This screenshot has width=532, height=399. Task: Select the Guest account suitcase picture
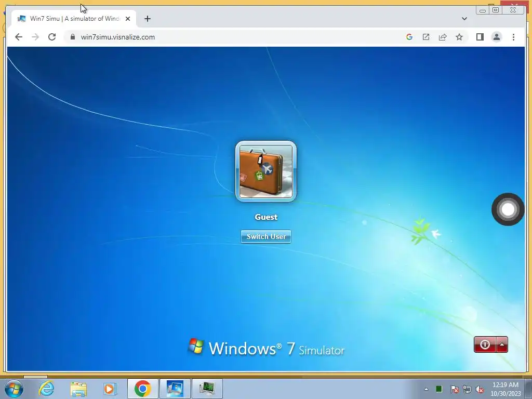tap(265, 171)
